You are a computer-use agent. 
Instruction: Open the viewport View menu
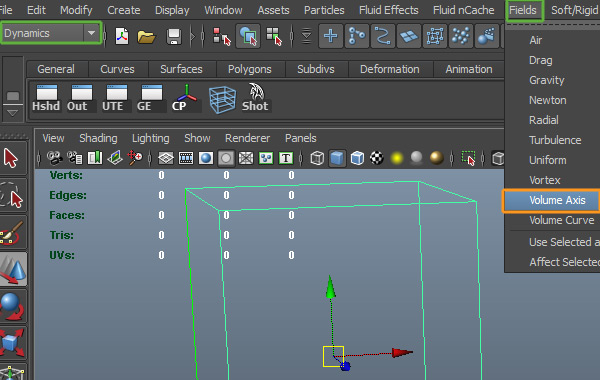point(53,138)
